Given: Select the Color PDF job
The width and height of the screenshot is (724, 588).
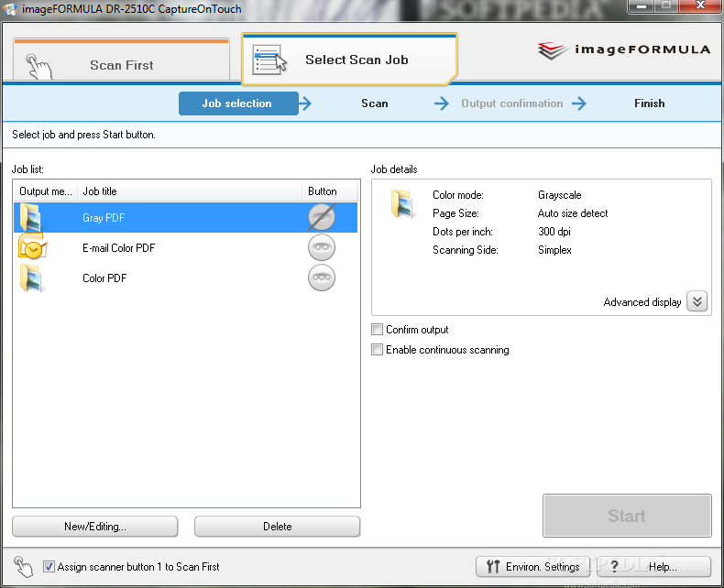Looking at the screenshot, I should tap(186, 278).
